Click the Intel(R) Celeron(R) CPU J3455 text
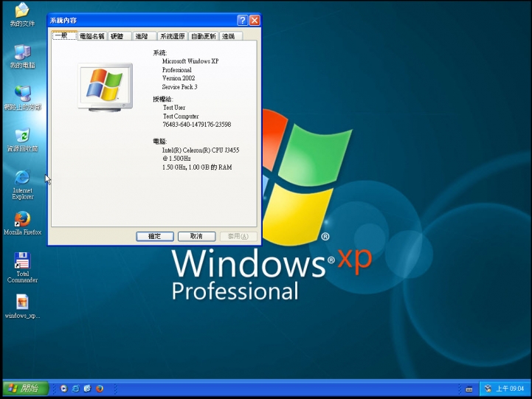The image size is (532, 399). 201,150
